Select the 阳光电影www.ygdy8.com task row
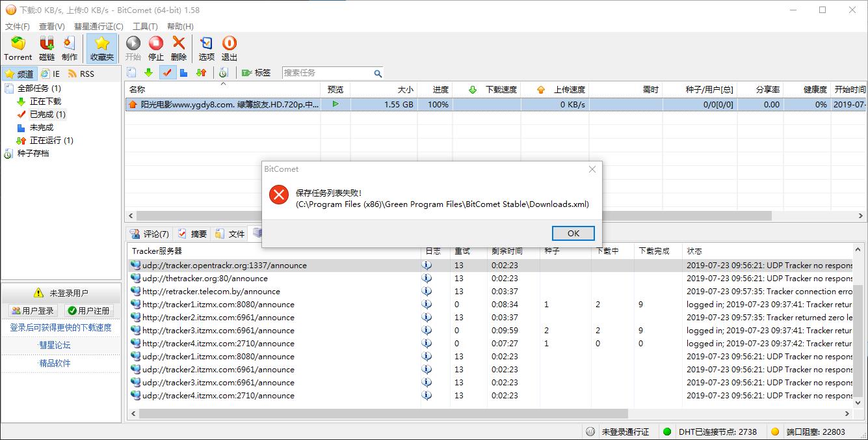The height and width of the screenshot is (440, 868). pyautogui.click(x=494, y=104)
